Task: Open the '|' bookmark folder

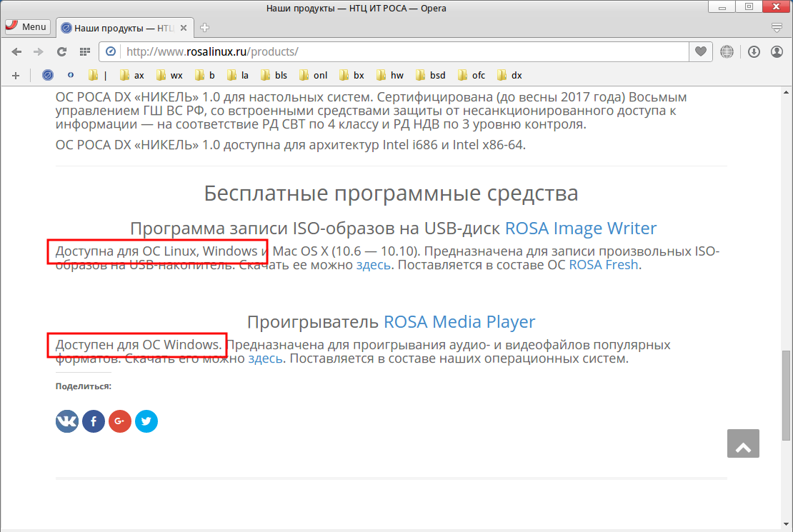Action: [98, 76]
